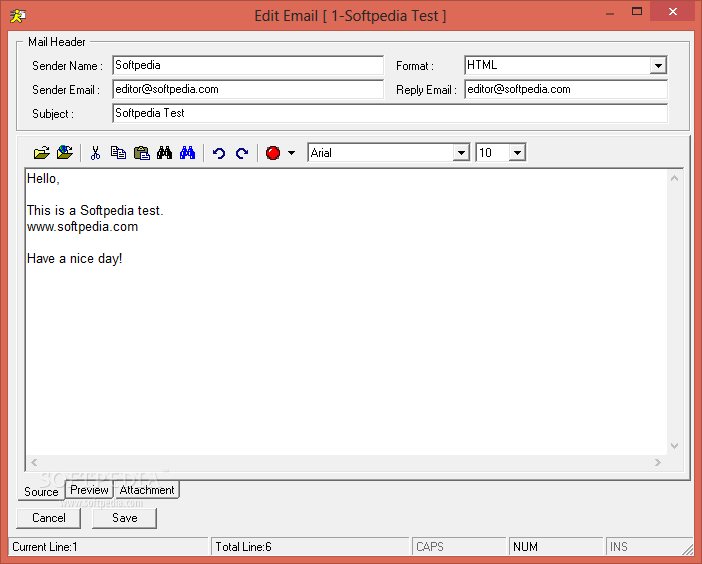Screen dimensions: 702x564
Task: Click the paste clipboard icon
Action: [142, 153]
